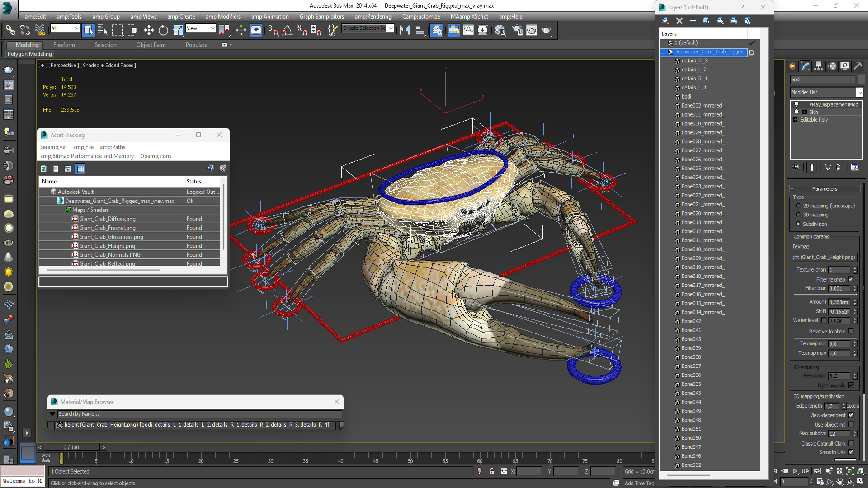This screenshot has height=488, width=868.
Task: Click the time slider 0 / 100
Action: click(x=71, y=447)
